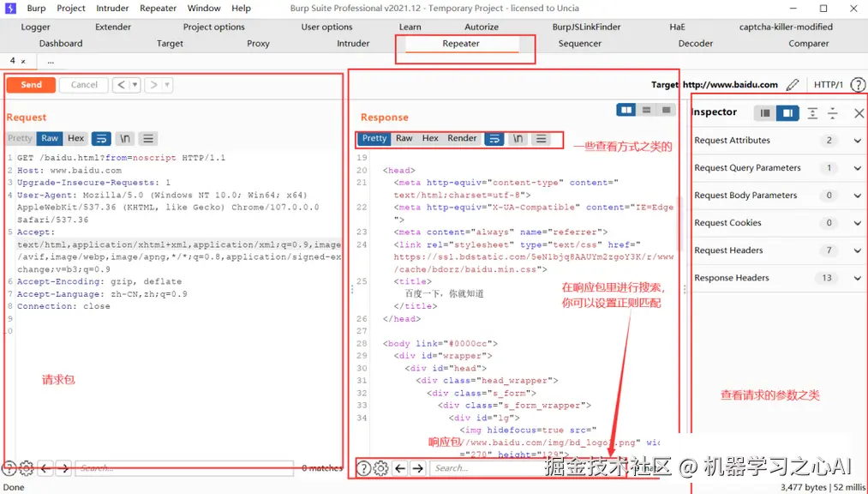Open Response hamburger options menu
Viewport: 868px width, 494px height.
click(x=541, y=138)
